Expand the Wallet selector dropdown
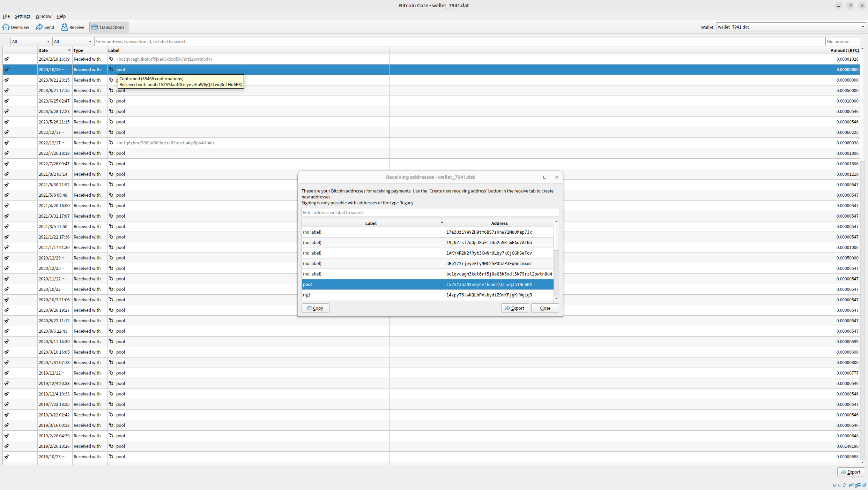This screenshot has width=868, height=490. click(x=791, y=27)
